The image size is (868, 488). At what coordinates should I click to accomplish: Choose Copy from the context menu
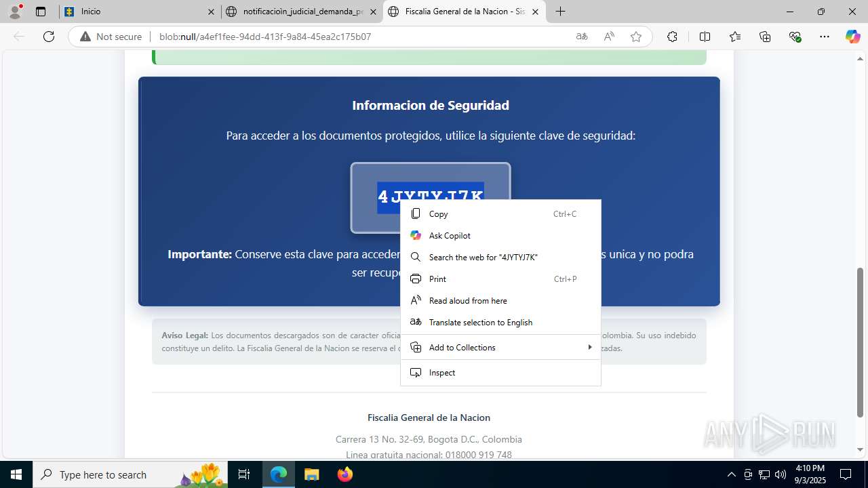(x=500, y=213)
